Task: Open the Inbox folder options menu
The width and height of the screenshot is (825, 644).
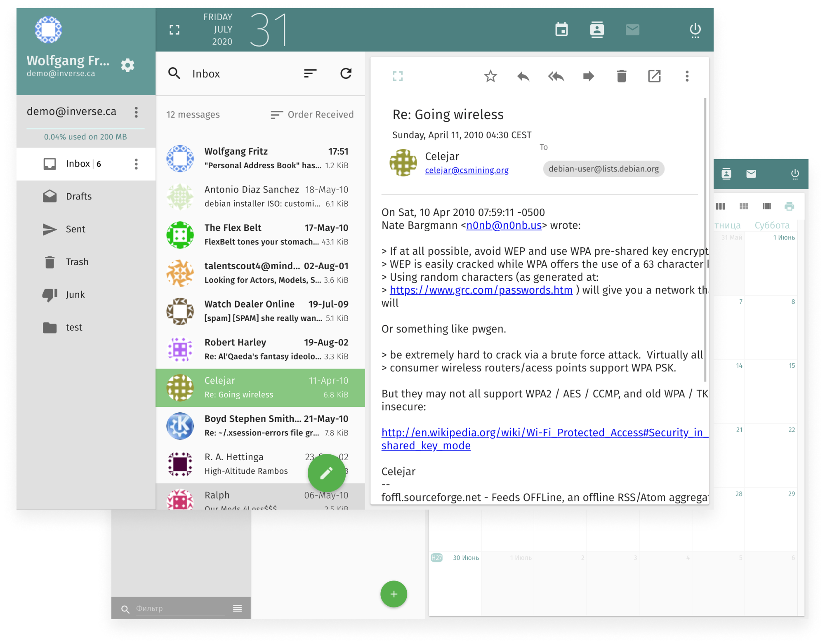Action: coord(136,164)
